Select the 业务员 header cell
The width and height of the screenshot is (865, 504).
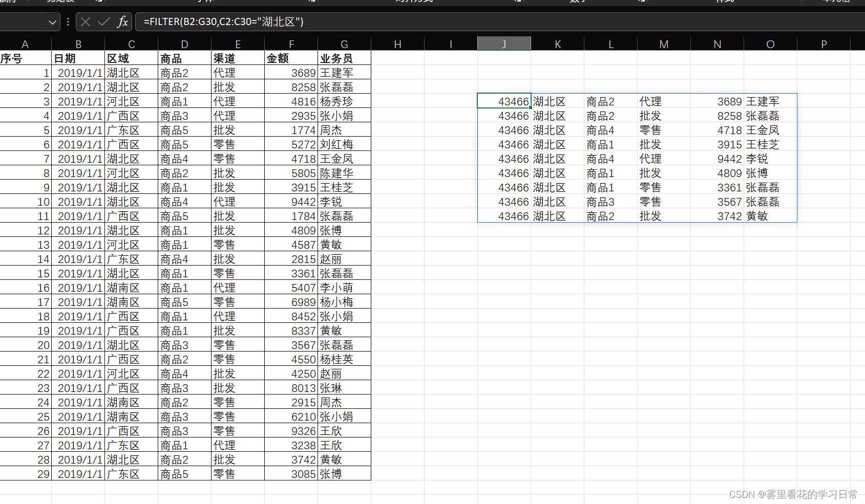(344, 58)
